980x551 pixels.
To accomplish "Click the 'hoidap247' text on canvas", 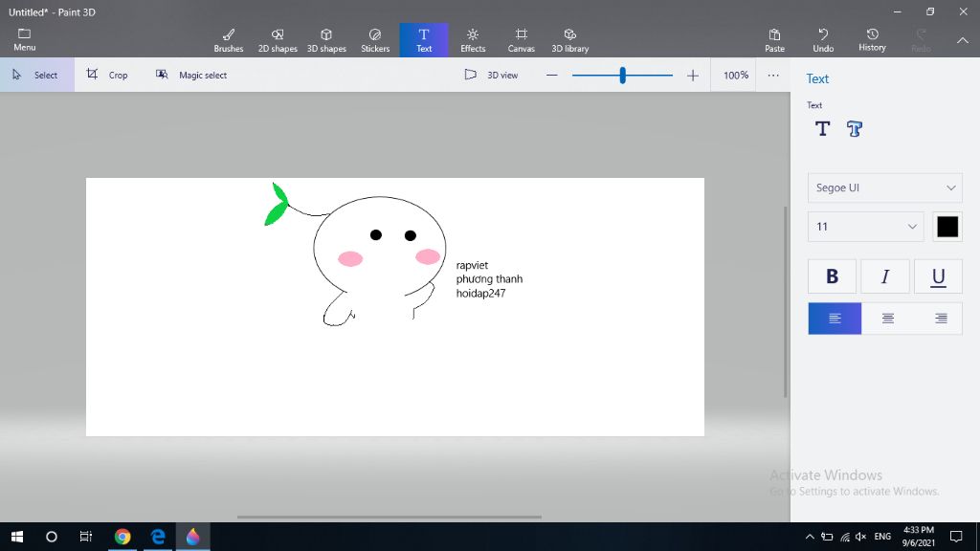I will (480, 294).
